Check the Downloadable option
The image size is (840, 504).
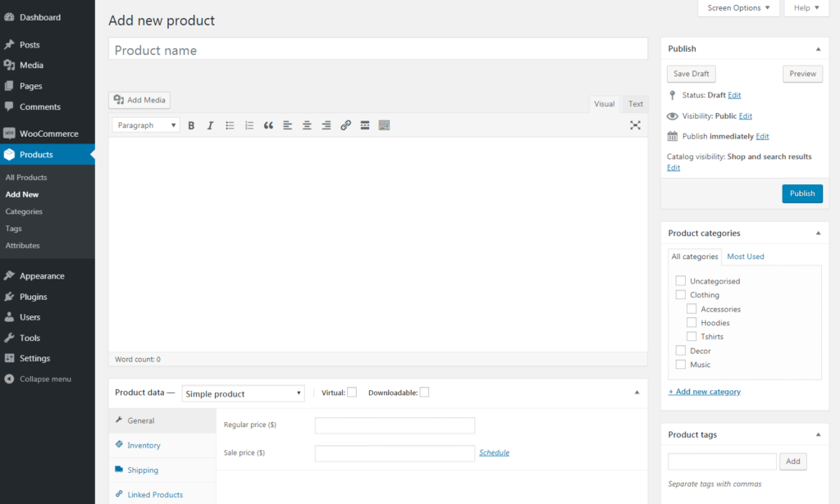click(x=424, y=392)
